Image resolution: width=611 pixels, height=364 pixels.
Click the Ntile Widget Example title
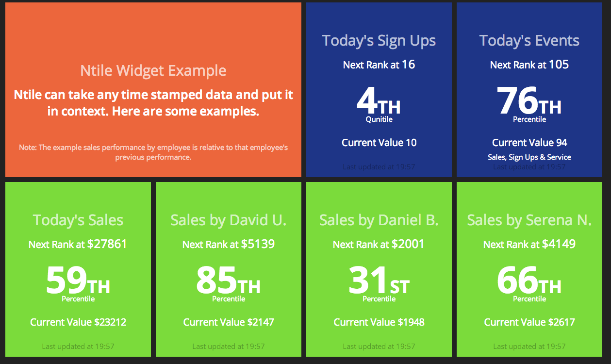pyautogui.click(x=153, y=71)
